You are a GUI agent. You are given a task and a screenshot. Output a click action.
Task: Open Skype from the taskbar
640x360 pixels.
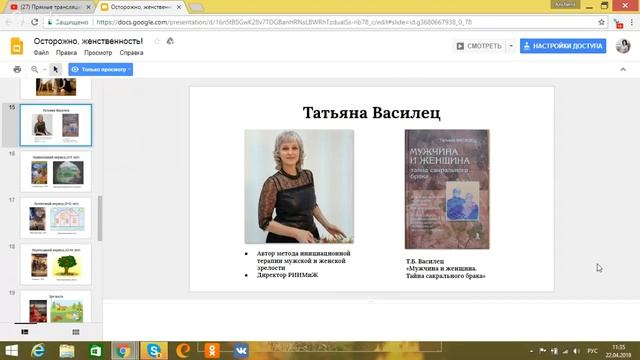[x=154, y=351]
